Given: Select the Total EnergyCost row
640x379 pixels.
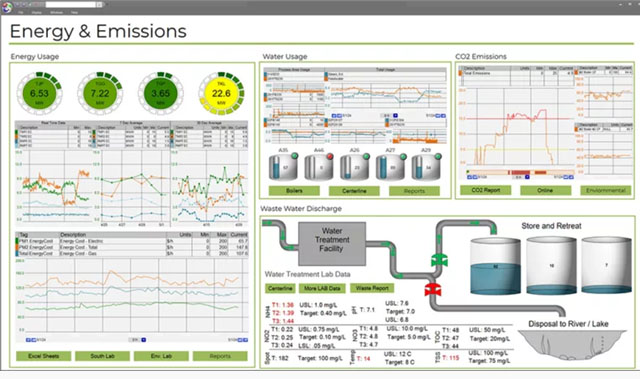Looking at the screenshot, I should (132, 253).
